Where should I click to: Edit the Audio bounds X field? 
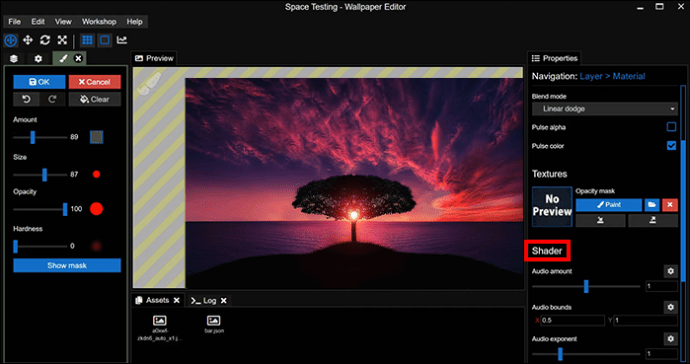pyautogui.click(x=572, y=320)
